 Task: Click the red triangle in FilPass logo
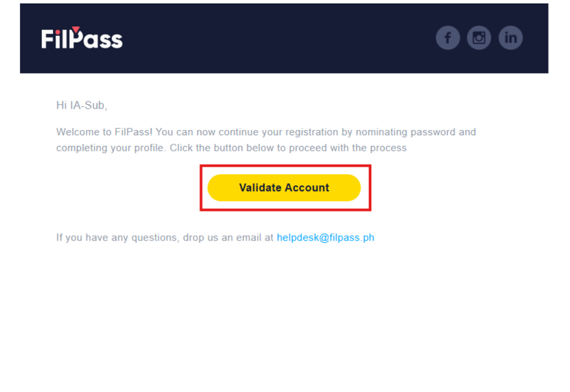(x=76, y=29)
